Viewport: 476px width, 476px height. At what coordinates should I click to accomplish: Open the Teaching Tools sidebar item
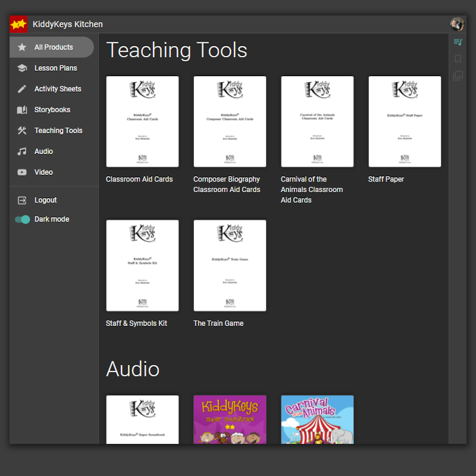(x=52, y=130)
